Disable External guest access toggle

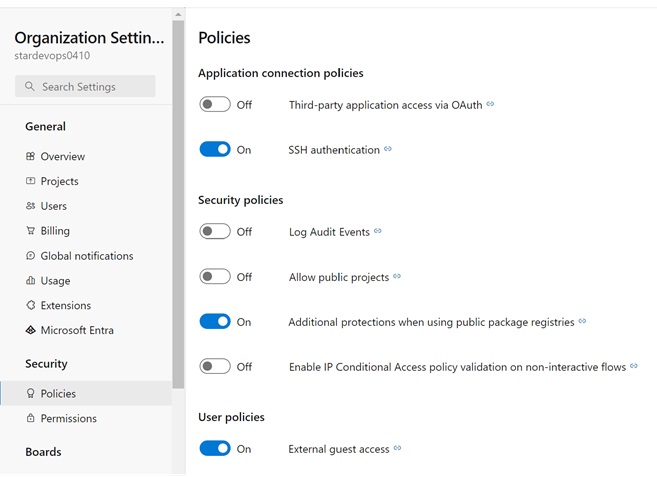215,448
